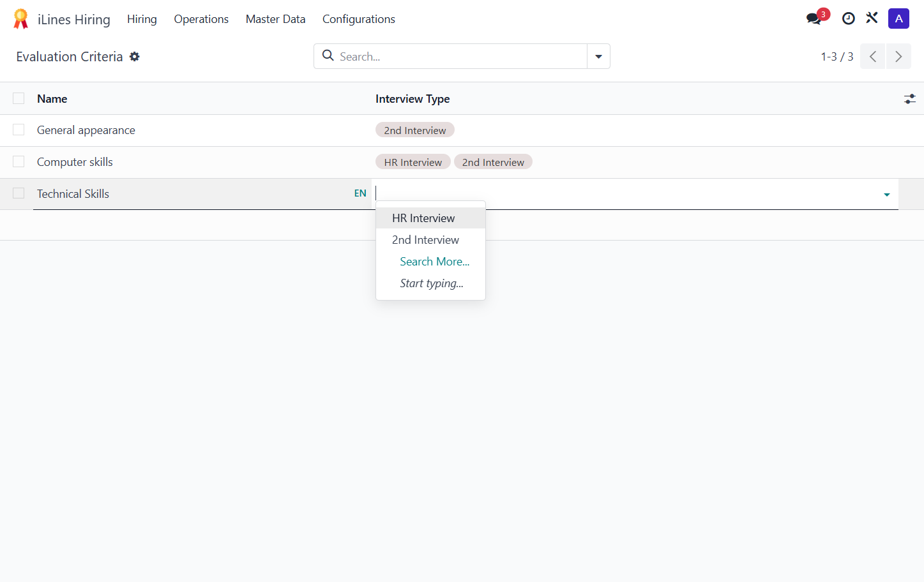Toggle the select-all header checkbox

coord(19,98)
